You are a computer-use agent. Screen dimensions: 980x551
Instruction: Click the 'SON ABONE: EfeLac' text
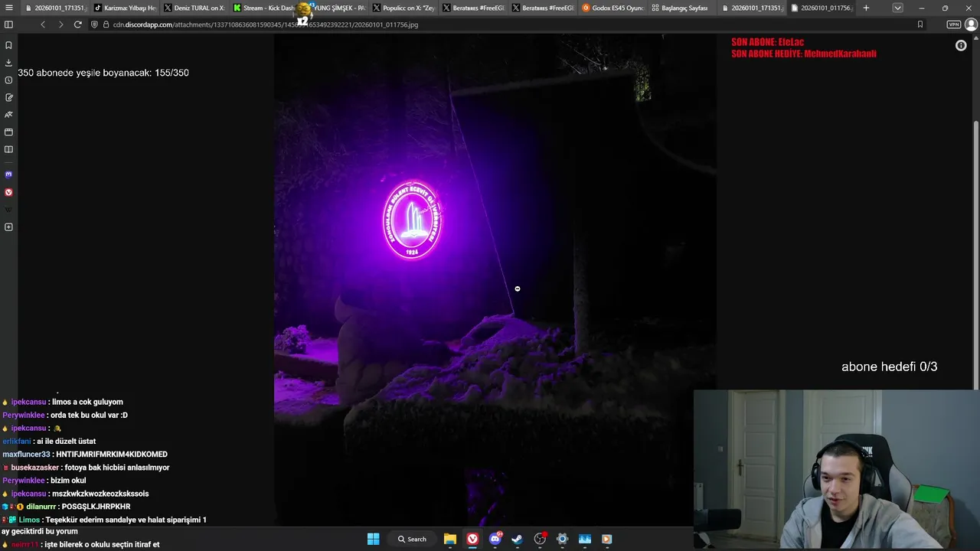point(768,42)
